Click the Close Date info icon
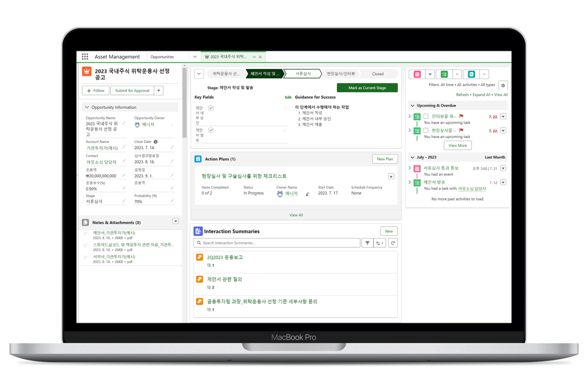The image size is (588, 374). [156, 142]
